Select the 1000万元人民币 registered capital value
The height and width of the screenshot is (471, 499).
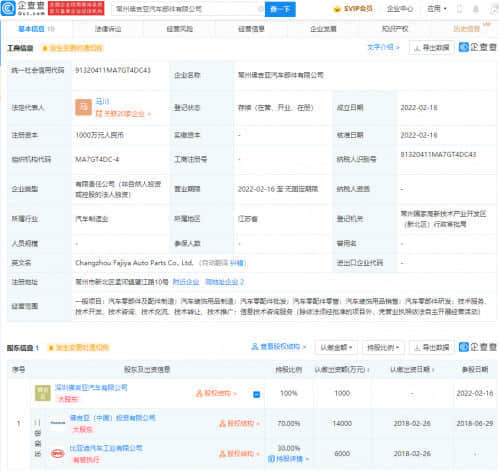pos(100,135)
